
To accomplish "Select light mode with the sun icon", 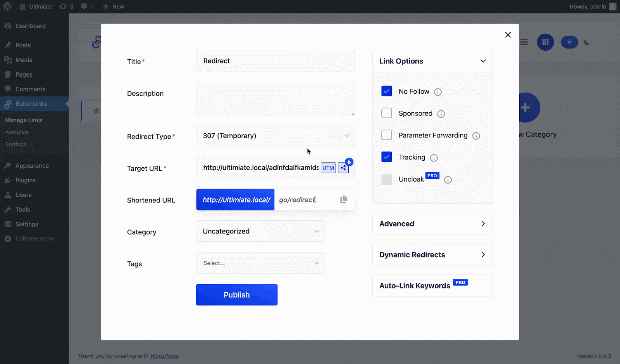I will (x=569, y=42).
